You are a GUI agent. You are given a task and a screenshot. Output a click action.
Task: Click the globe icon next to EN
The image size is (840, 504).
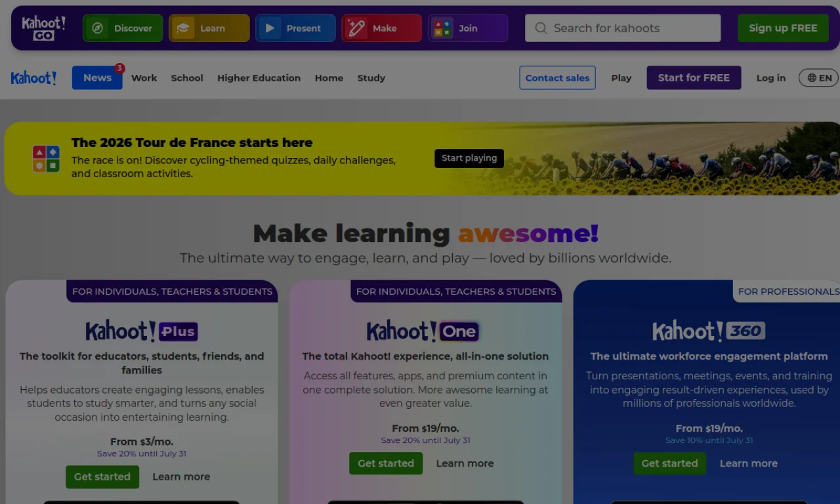click(812, 78)
